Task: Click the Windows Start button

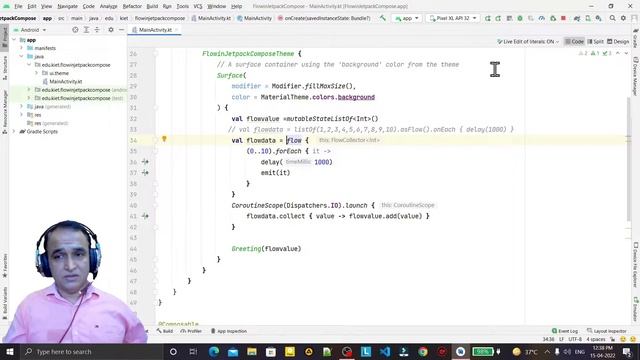Action: [x=10, y=351]
